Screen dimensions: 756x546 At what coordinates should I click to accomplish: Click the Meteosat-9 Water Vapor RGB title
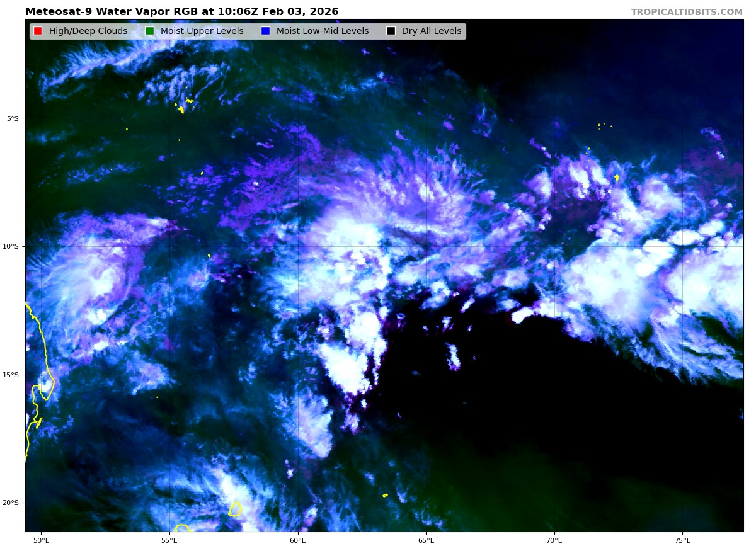[x=181, y=12]
